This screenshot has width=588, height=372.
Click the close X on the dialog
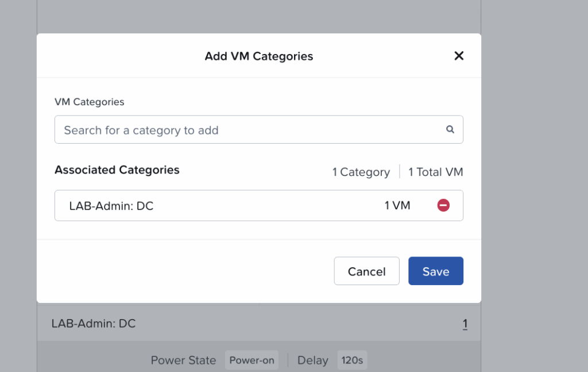(x=459, y=56)
